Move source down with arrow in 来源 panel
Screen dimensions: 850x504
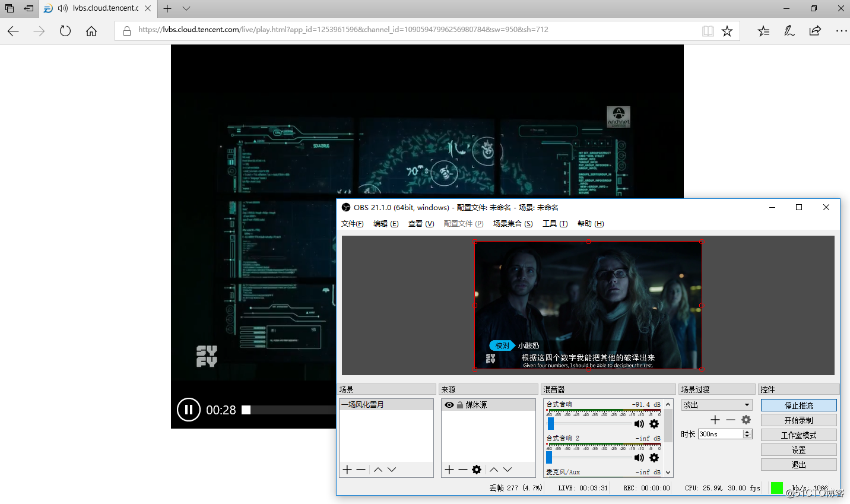pos(508,470)
